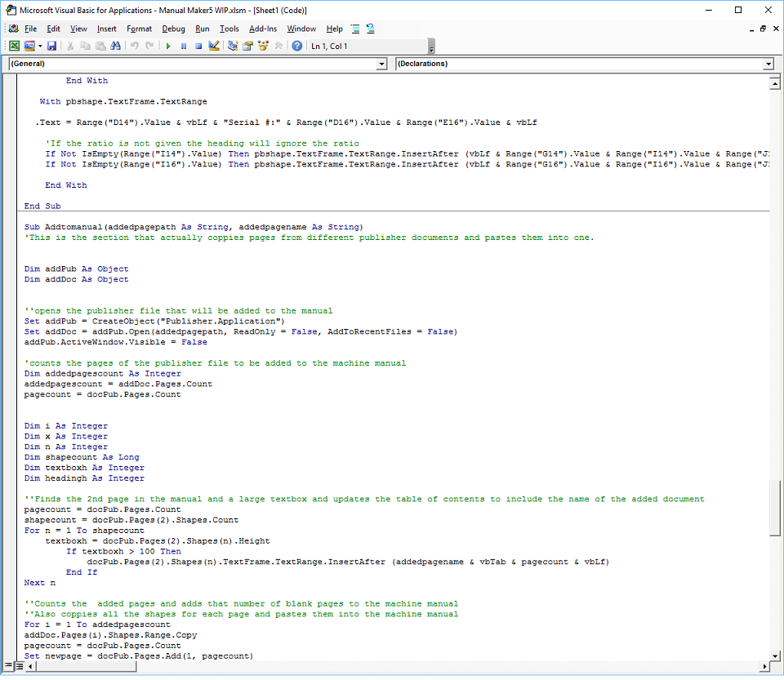Click the Reset stop icon

[198, 47]
